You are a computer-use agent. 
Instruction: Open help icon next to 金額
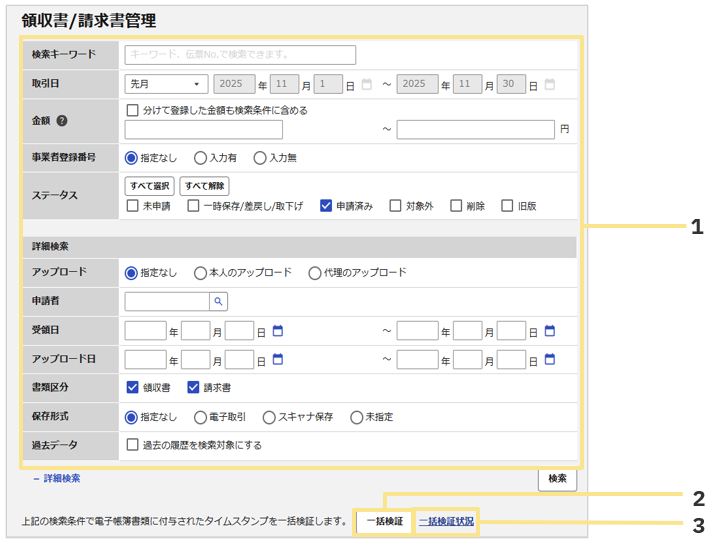click(62, 121)
